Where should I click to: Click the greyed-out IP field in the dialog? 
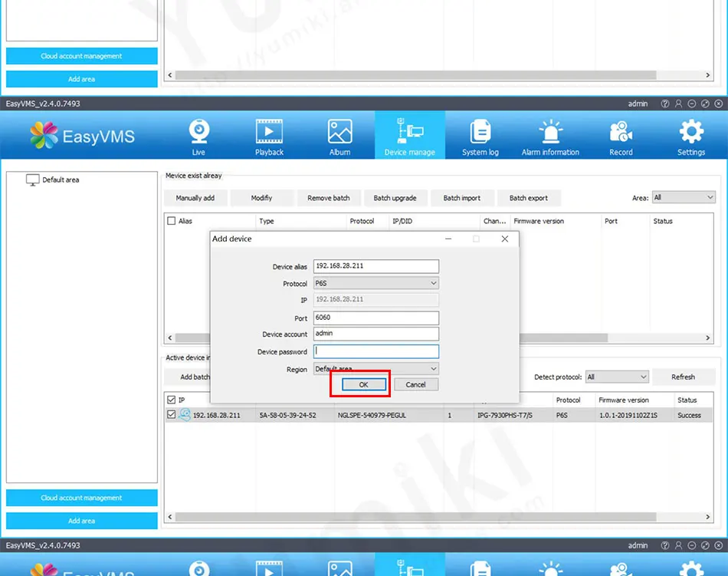click(375, 300)
